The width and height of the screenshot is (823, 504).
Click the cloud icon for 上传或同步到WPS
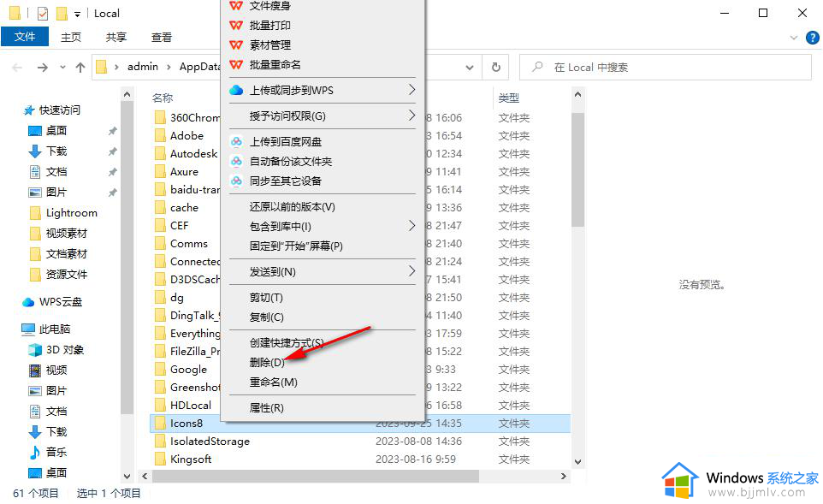pos(236,91)
